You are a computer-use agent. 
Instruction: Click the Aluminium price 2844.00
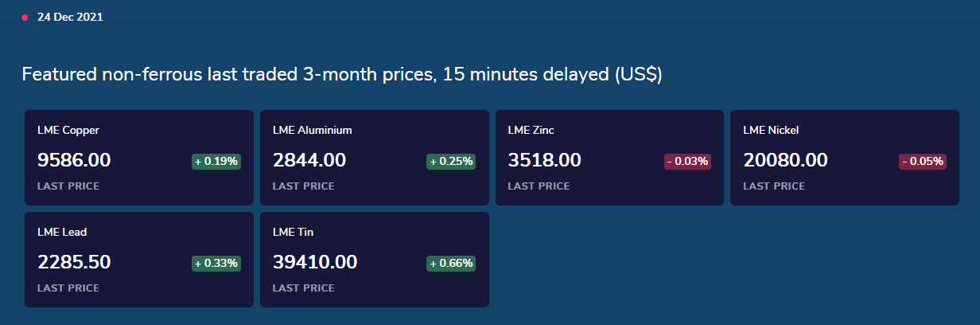click(x=309, y=160)
